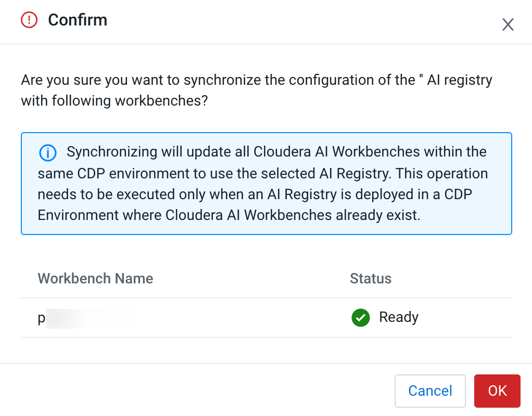The height and width of the screenshot is (416, 532).
Task: Click the green checkmark status icon
Action: click(x=361, y=317)
